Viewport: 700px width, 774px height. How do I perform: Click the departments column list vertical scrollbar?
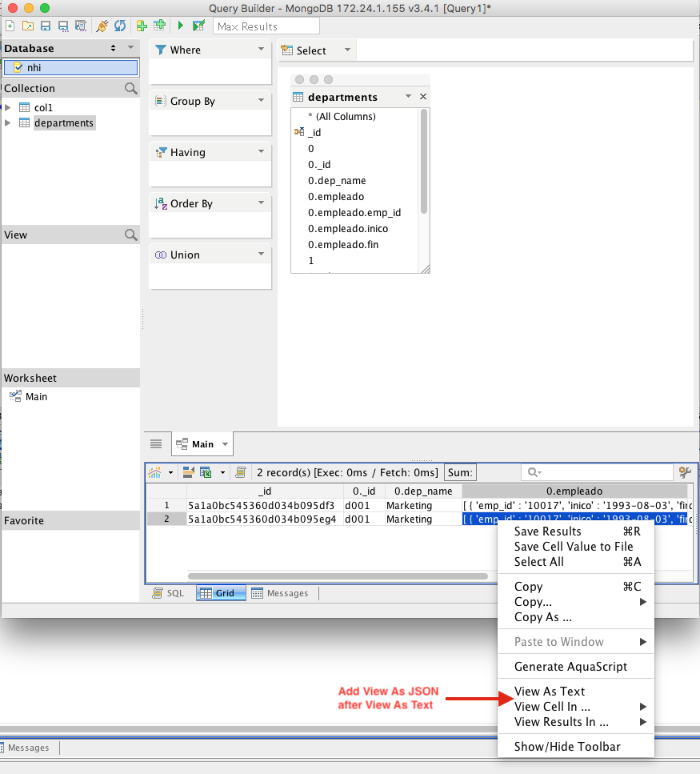[424, 162]
